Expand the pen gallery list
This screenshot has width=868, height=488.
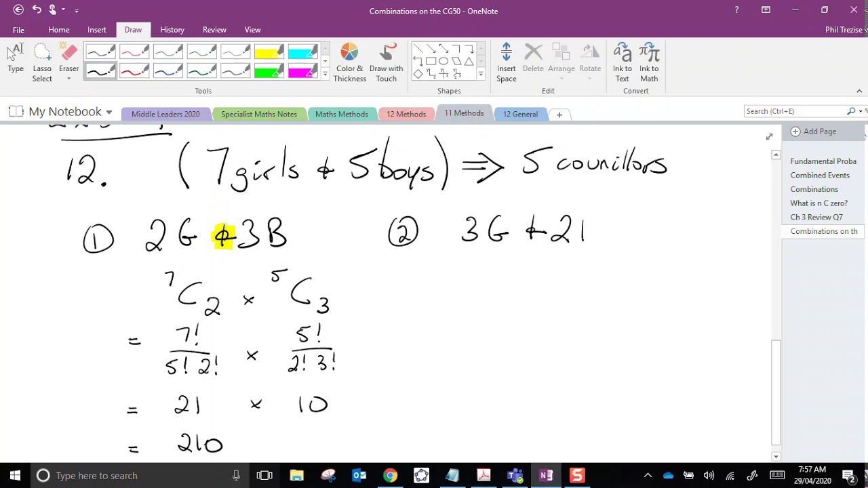(325, 73)
